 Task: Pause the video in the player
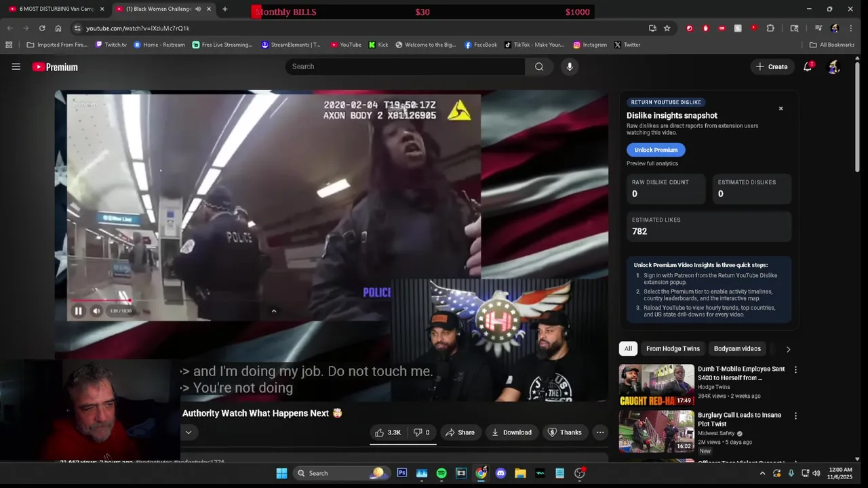coord(78,311)
